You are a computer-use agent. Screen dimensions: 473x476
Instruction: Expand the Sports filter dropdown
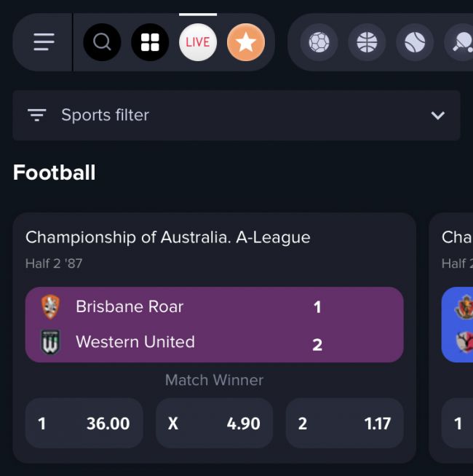click(236, 115)
